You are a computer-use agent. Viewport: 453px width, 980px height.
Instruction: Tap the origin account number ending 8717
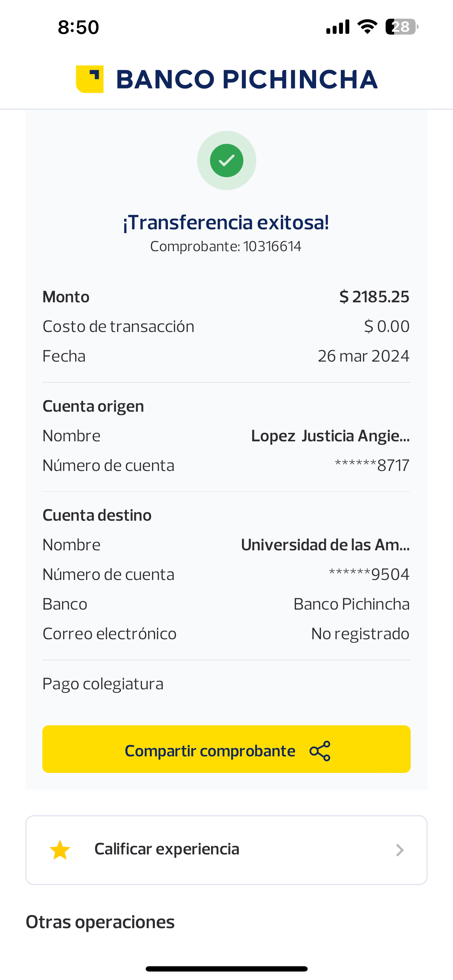coord(372,465)
